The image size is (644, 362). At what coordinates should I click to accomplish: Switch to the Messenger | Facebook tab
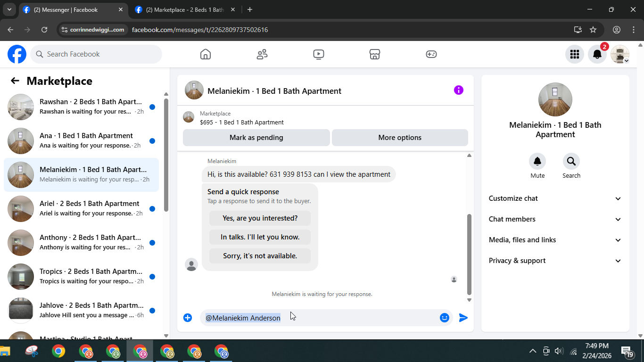point(73,9)
